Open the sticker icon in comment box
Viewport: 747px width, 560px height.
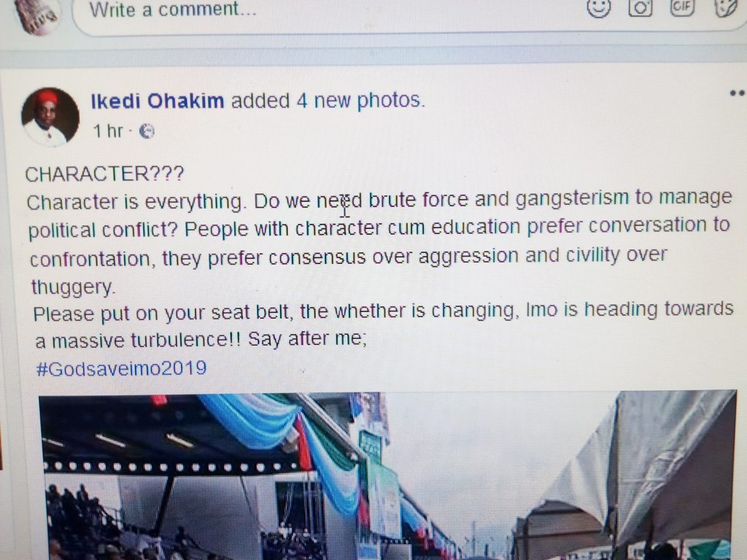[727, 7]
